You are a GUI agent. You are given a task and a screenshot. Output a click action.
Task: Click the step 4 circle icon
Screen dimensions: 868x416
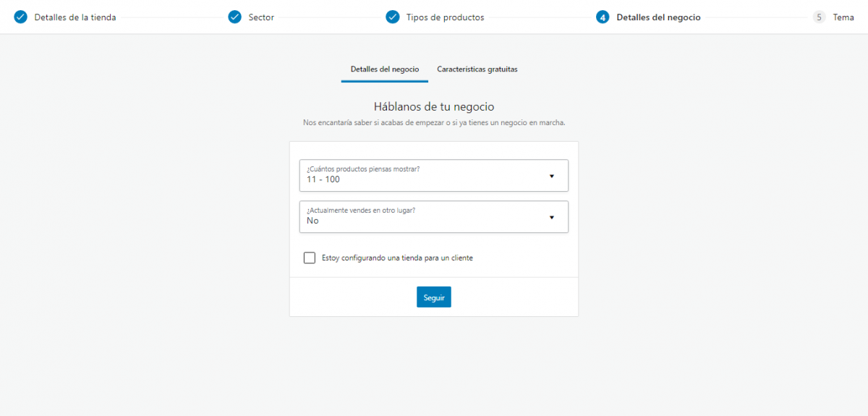tap(603, 17)
